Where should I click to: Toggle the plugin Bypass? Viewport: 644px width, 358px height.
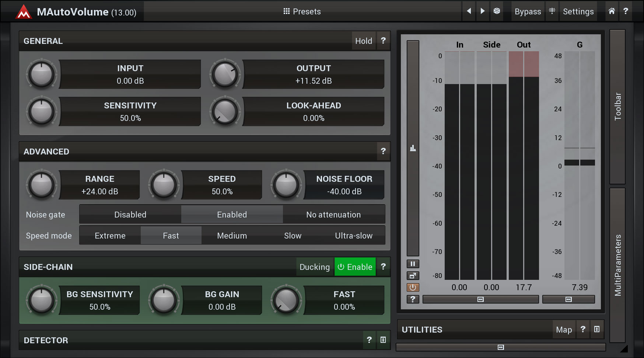528,11
